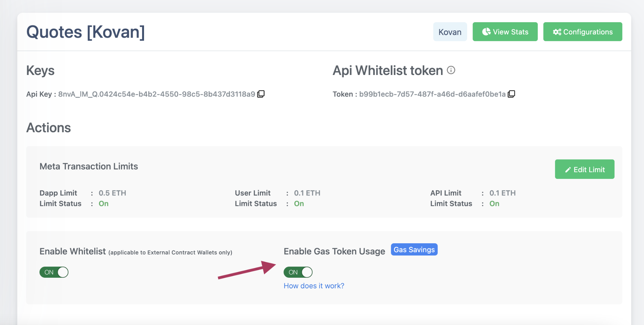Click the Gas Savings badge
This screenshot has width=644, height=325.
coord(414,250)
